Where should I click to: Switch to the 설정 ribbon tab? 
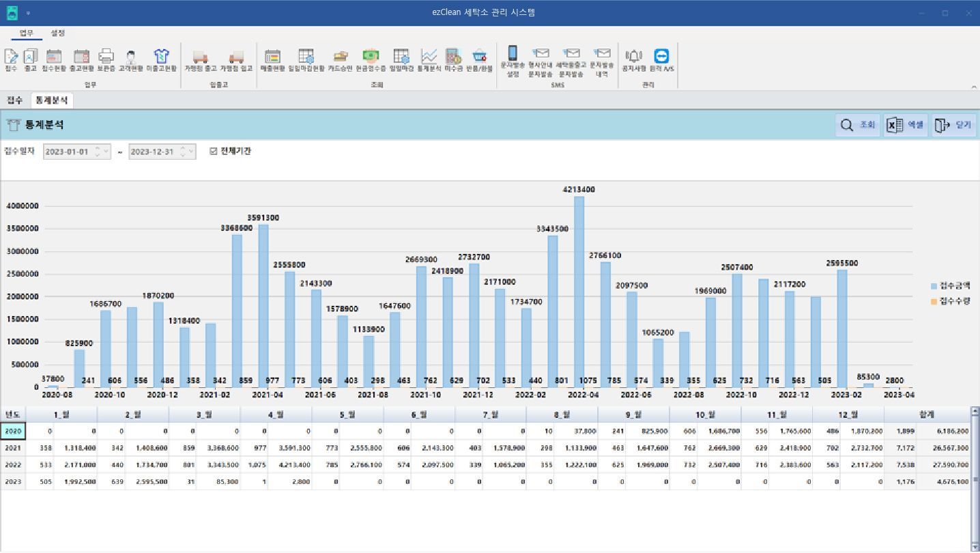point(57,33)
